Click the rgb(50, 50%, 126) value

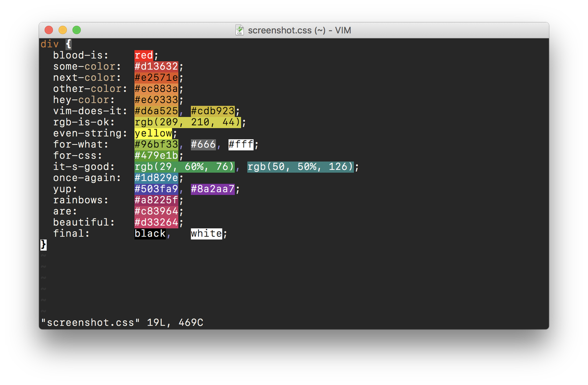pos(300,167)
